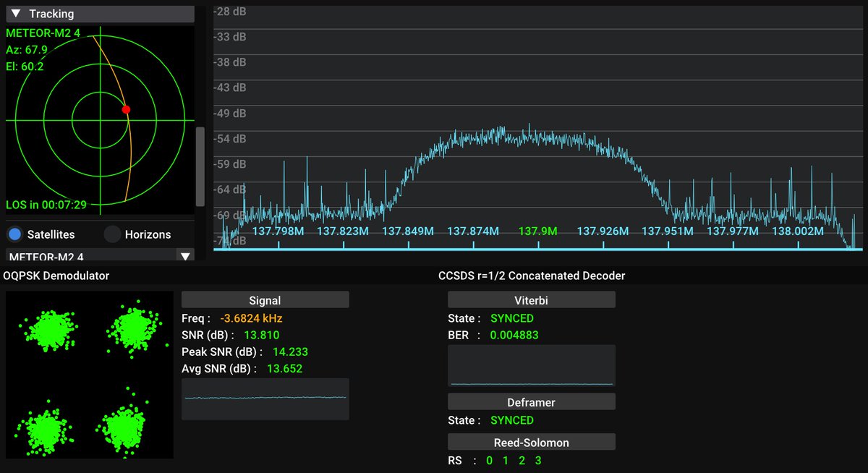The width and height of the screenshot is (868, 473).
Task: Click the El: 60.2 elevation readout
Action: 25,66
